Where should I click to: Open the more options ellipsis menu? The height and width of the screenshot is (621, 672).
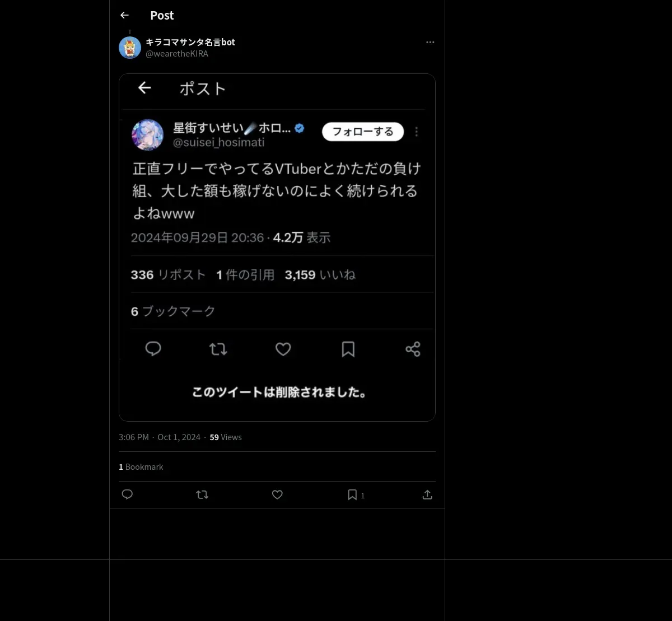click(430, 43)
